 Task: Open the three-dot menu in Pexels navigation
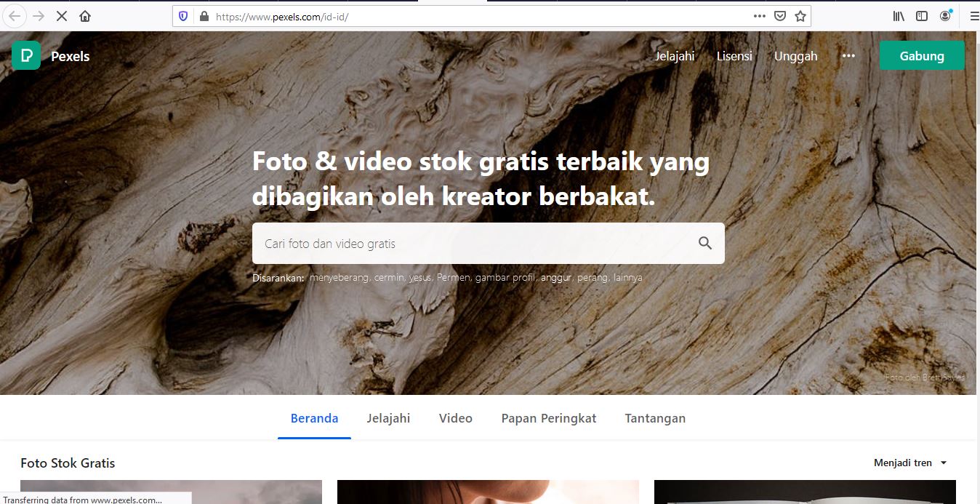pos(848,55)
